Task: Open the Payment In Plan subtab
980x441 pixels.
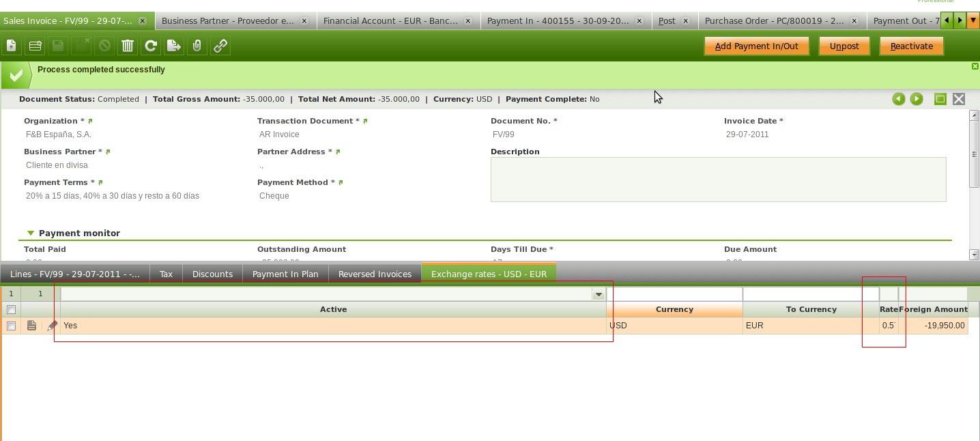Action: tap(285, 274)
